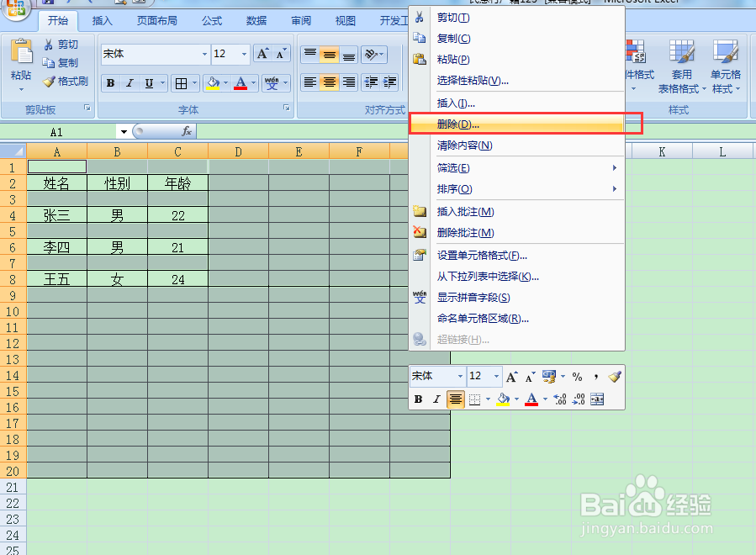The height and width of the screenshot is (555, 756).
Task: Click the Name Box showing A1
Action: pyautogui.click(x=57, y=132)
